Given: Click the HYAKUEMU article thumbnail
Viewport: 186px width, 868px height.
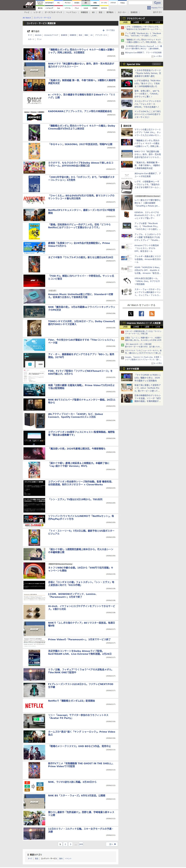Looking at the screenshot, I should 34,201.
